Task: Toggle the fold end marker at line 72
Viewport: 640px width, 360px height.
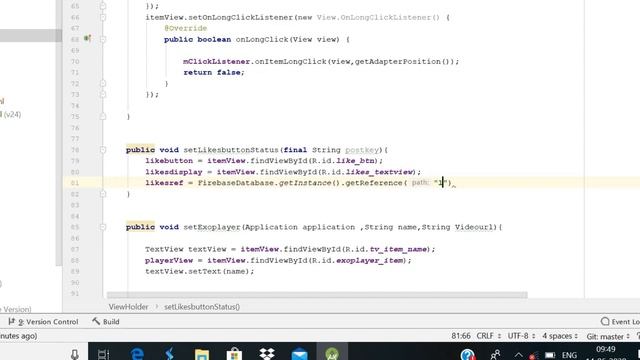Action: tap(103, 83)
